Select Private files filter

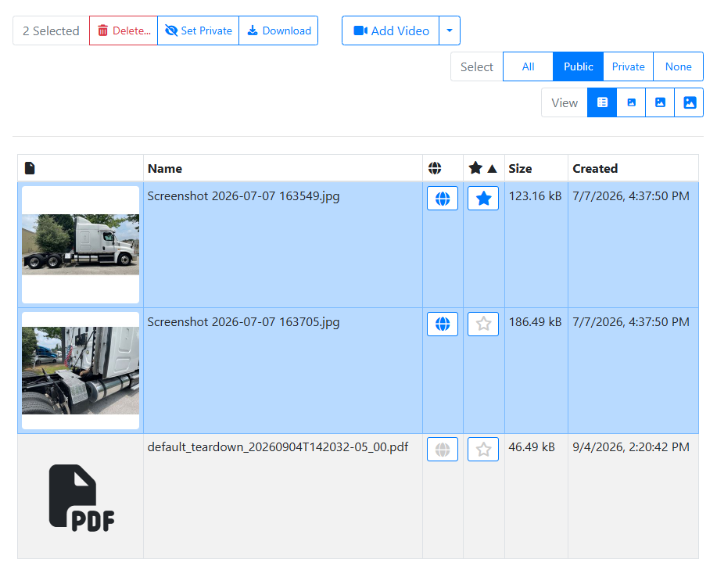click(629, 66)
